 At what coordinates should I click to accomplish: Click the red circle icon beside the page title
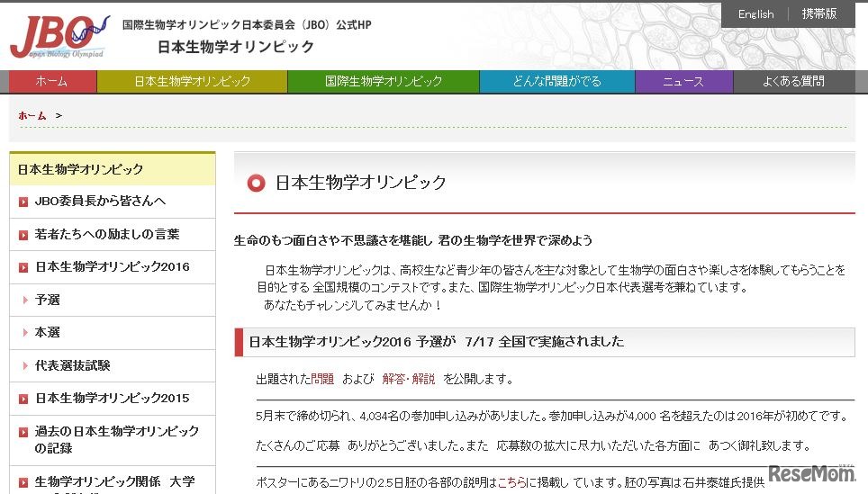[x=257, y=183]
